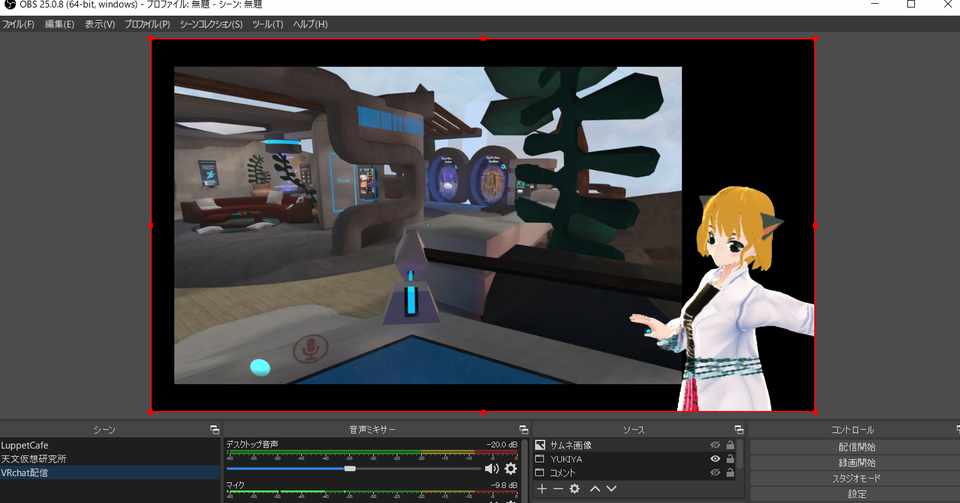Show the サムネ画像 source

[x=714, y=445]
